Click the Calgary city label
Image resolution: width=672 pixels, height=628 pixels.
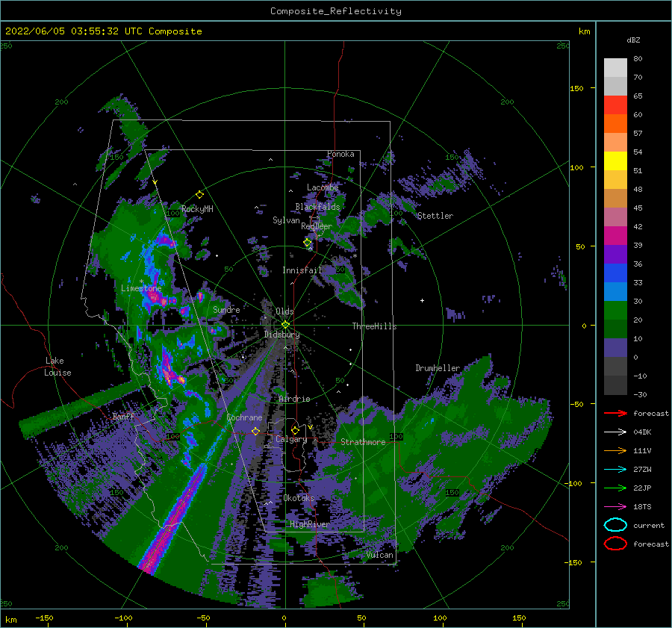click(x=291, y=439)
